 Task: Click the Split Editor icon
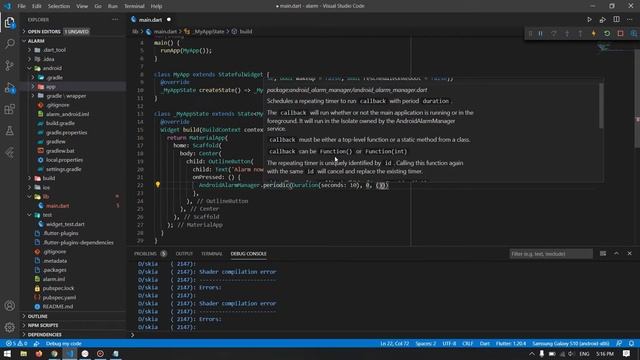tap(616, 20)
